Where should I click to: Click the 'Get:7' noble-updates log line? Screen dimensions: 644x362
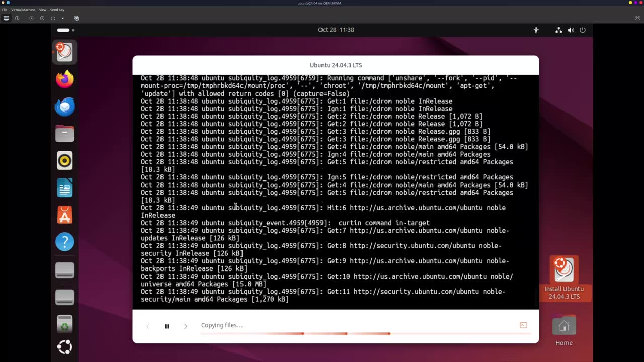tap(325, 234)
